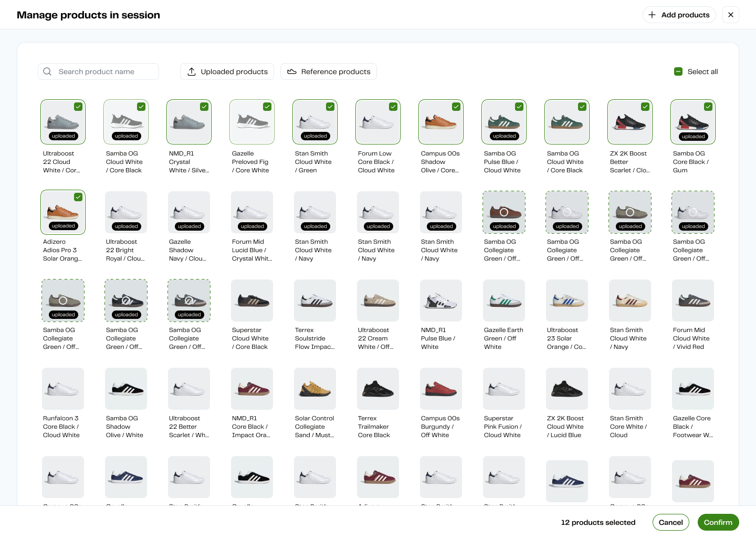Image resolution: width=756 pixels, height=538 pixels.
Task: Uncheck Stan Smith Cloud White / Green
Action: coord(330,107)
